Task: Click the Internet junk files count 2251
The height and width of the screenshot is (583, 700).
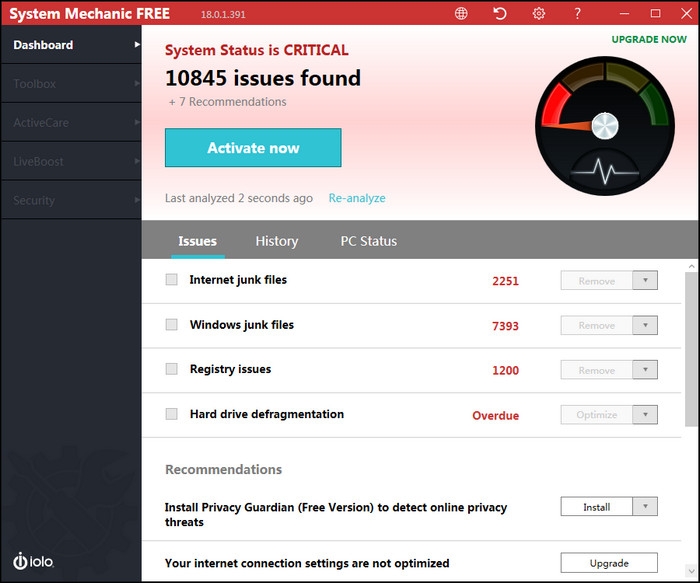Action: [505, 281]
